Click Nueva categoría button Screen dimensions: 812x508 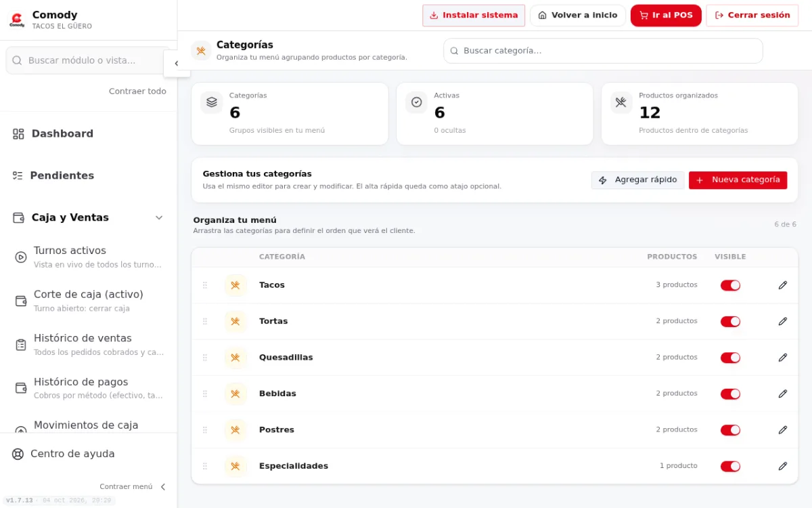738,180
